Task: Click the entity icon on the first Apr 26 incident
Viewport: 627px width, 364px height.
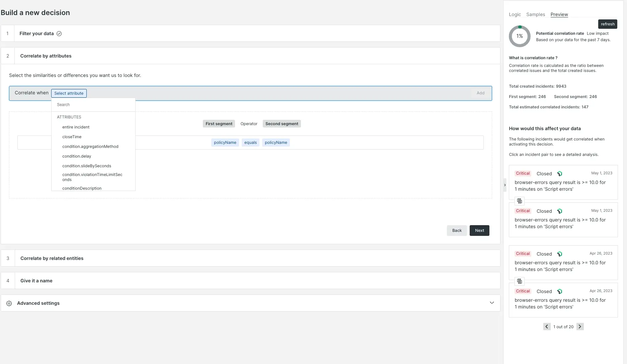Action: click(560, 254)
